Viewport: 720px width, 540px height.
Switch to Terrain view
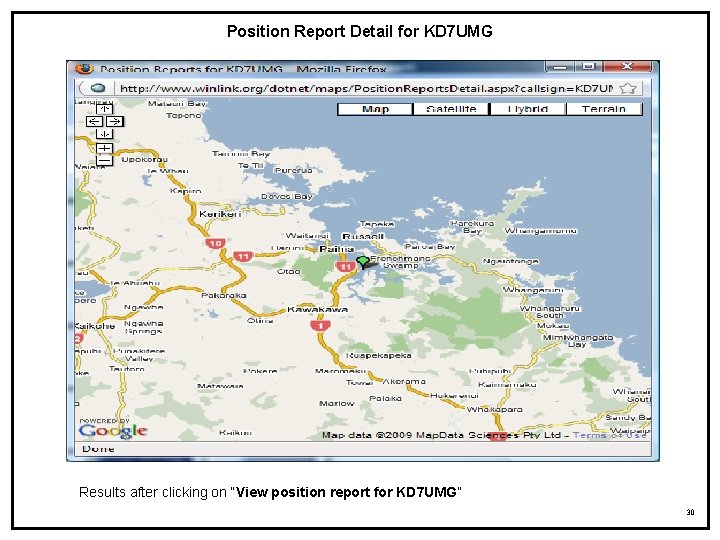[x=604, y=109]
